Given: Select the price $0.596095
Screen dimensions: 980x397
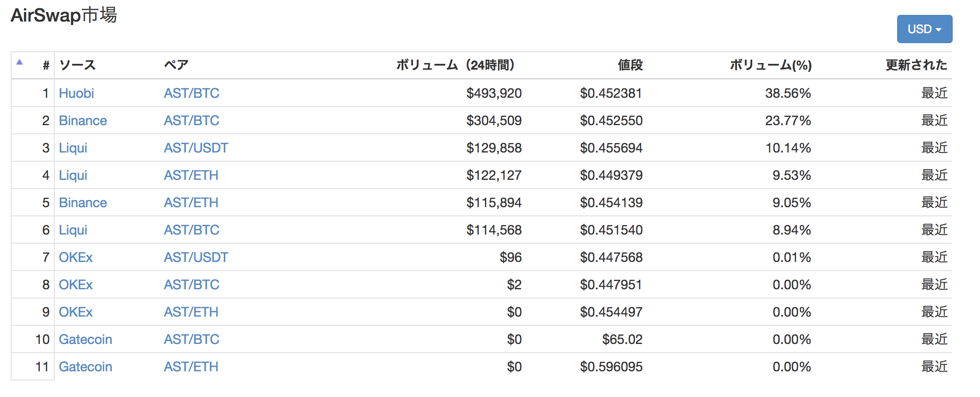Looking at the screenshot, I should 611,367.
